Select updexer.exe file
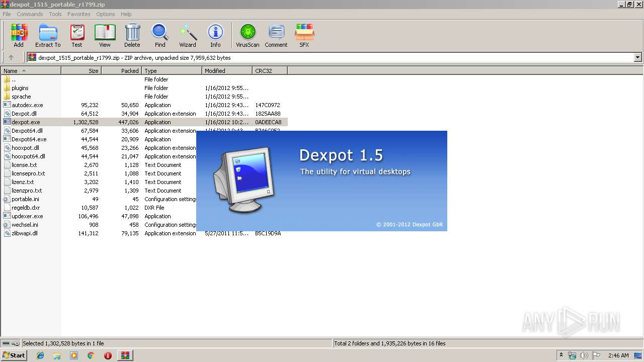Image resolution: width=644 pixels, height=362 pixels. point(27,216)
